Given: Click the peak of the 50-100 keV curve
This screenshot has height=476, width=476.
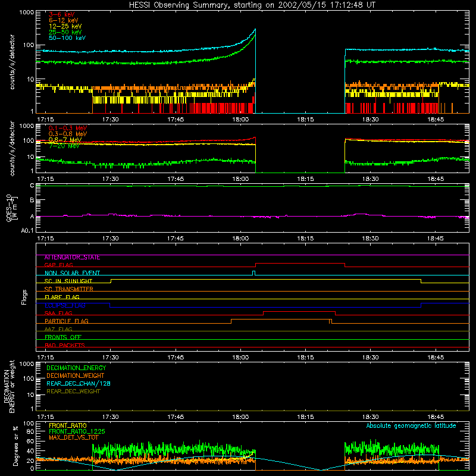Looking at the screenshot, I should (x=255, y=30).
